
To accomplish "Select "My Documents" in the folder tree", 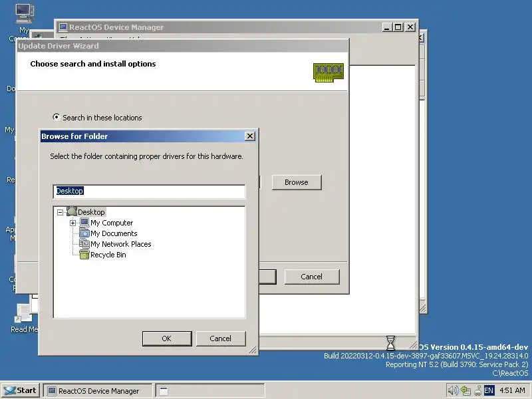I will (x=114, y=233).
